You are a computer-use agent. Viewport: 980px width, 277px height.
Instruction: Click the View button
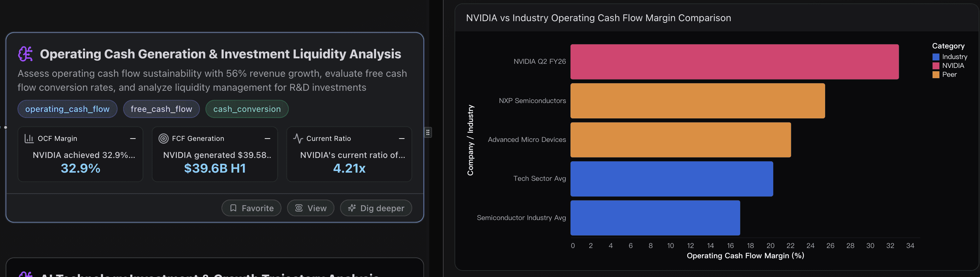point(311,208)
